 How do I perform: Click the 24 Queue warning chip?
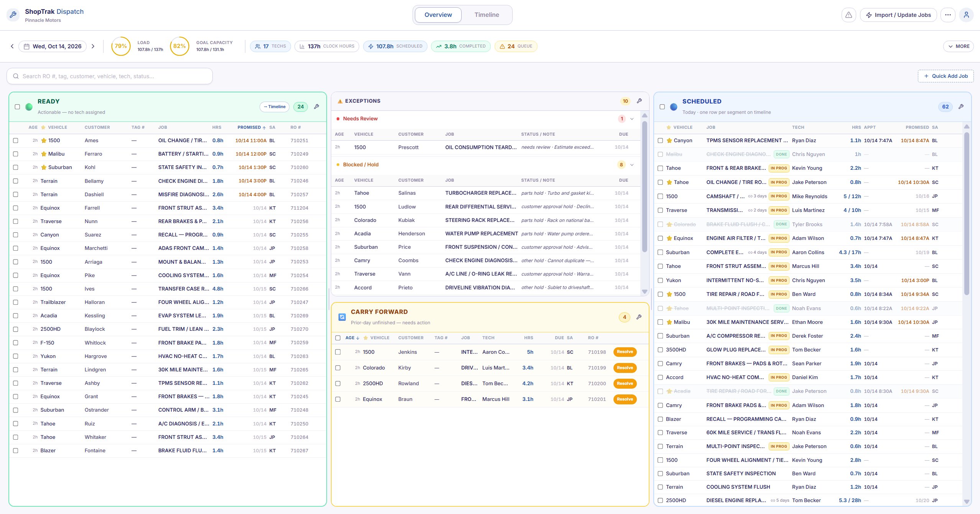pyautogui.click(x=516, y=46)
